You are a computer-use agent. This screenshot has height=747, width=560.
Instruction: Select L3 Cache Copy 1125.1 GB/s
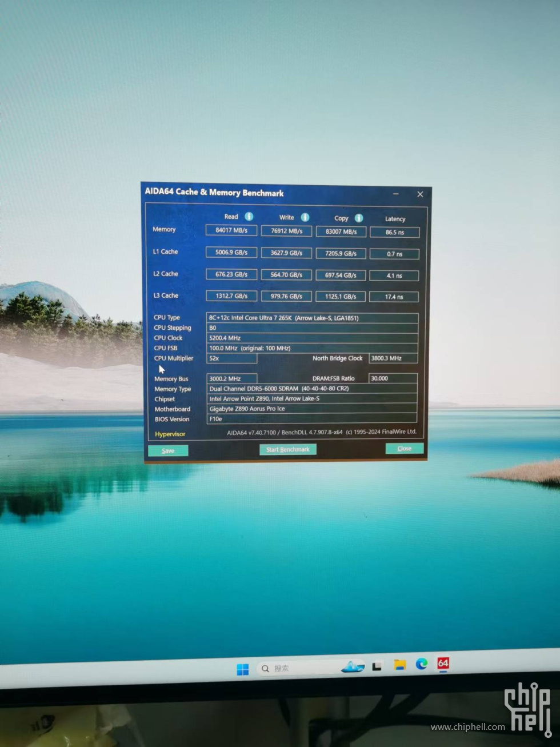point(341,297)
